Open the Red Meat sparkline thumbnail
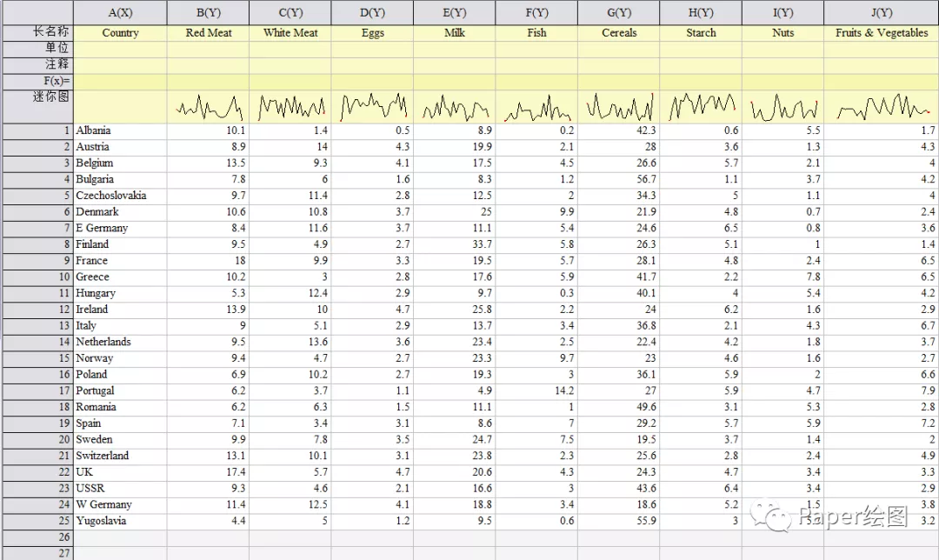The width and height of the screenshot is (939, 560). coord(208,108)
